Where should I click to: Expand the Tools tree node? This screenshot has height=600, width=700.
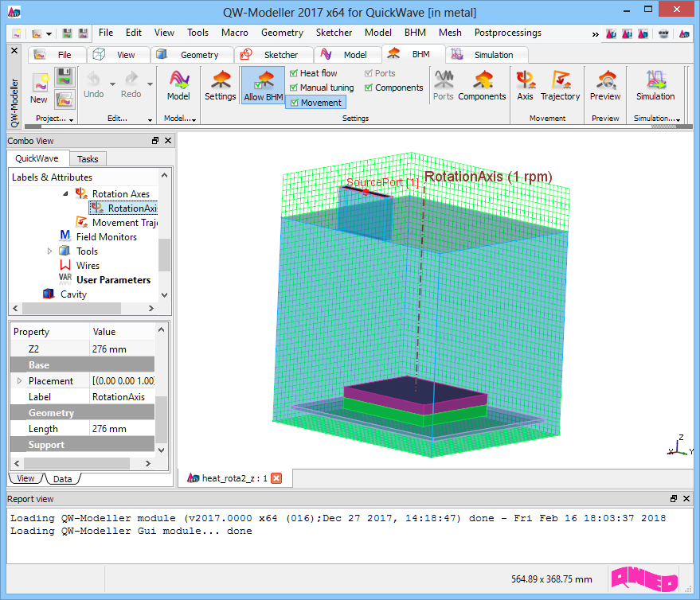click(x=50, y=251)
